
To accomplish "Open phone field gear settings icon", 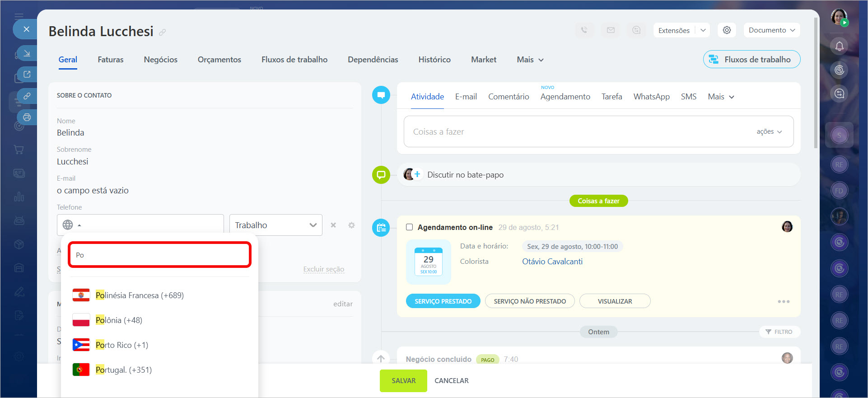I will click(x=351, y=225).
